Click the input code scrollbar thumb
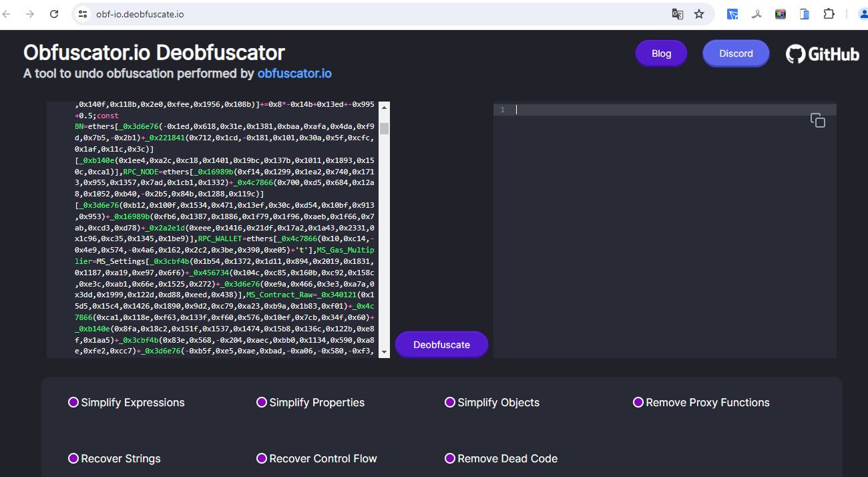This screenshot has height=477, width=868. pos(384,128)
